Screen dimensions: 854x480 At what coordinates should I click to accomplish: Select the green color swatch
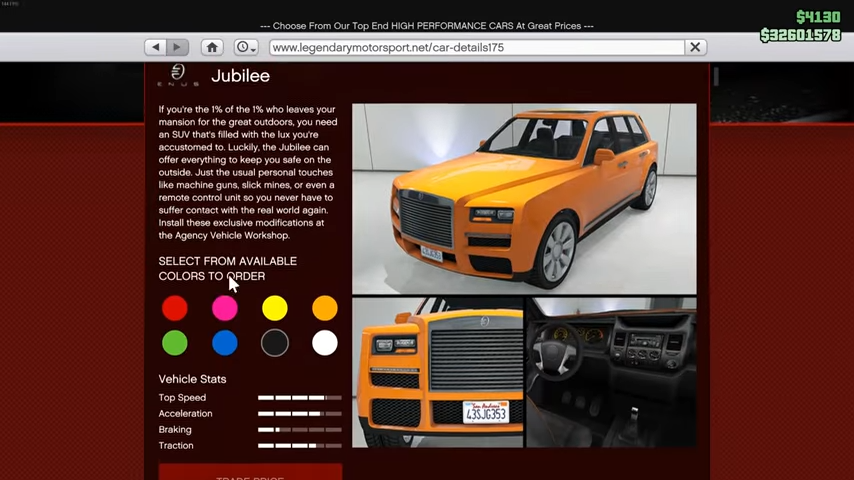click(175, 343)
